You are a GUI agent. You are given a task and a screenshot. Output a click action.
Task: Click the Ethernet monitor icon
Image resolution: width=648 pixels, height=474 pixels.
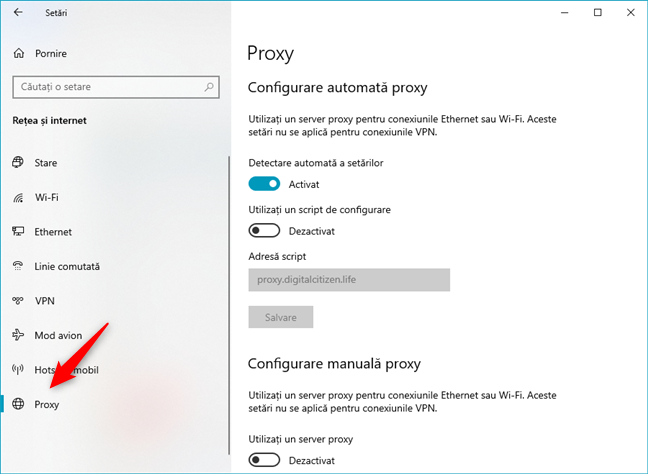[18, 232]
